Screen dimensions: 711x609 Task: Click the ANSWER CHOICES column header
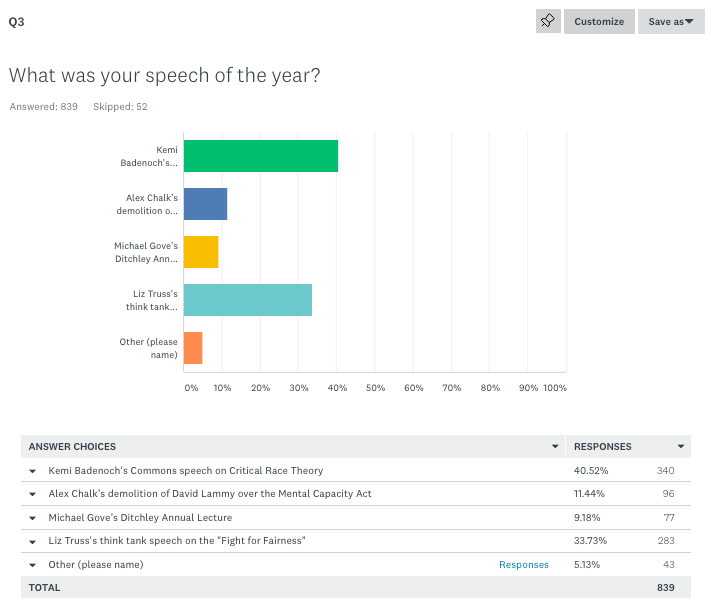point(72,447)
